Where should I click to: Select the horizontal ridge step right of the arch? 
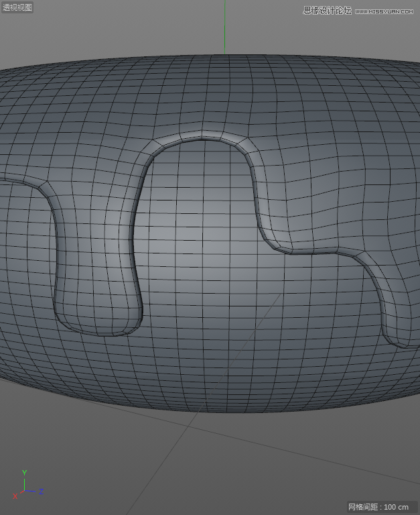coord(315,251)
